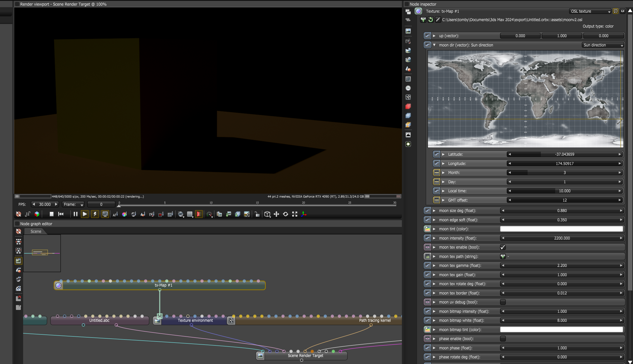Viewport: 633px width, 364px height.
Task: Open the OSL texture type dropdown
Action: click(590, 11)
